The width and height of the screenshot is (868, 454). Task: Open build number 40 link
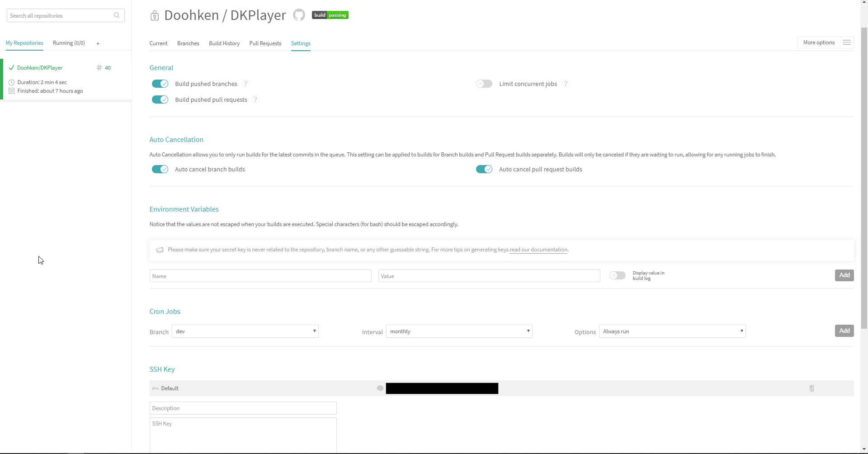tap(108, 68)
